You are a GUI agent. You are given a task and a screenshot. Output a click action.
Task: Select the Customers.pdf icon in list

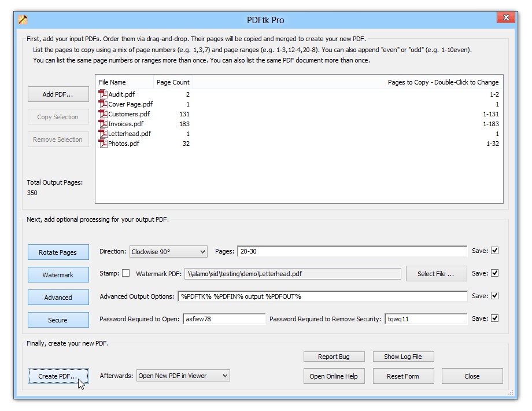point(103,114)
